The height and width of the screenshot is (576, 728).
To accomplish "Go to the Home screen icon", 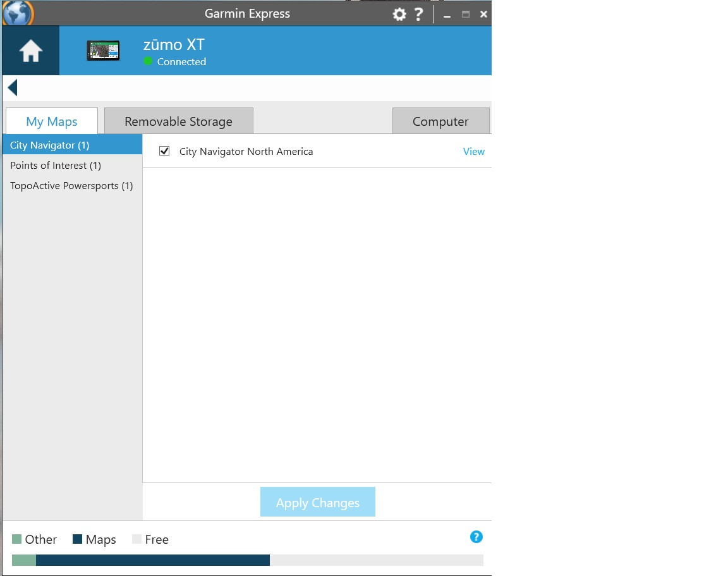I will coord(30,51).
